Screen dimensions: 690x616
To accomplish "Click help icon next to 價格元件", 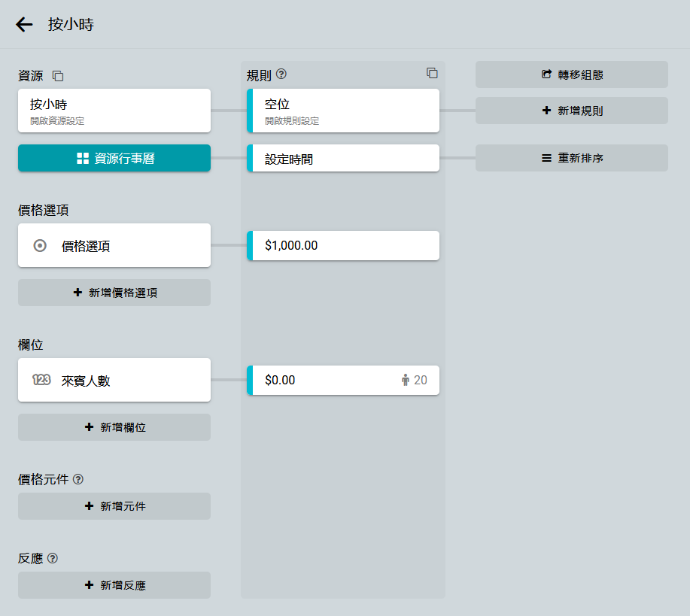I will (x=78, y=479).
